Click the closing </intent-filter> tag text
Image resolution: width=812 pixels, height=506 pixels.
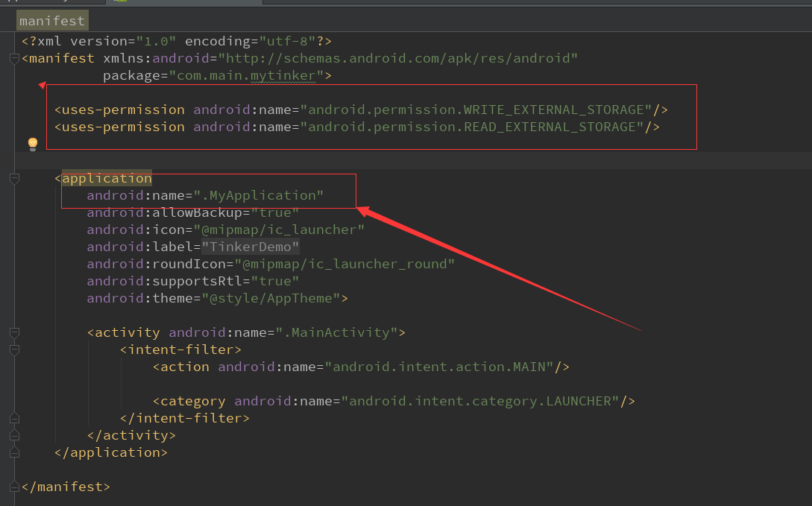[185, 418]
